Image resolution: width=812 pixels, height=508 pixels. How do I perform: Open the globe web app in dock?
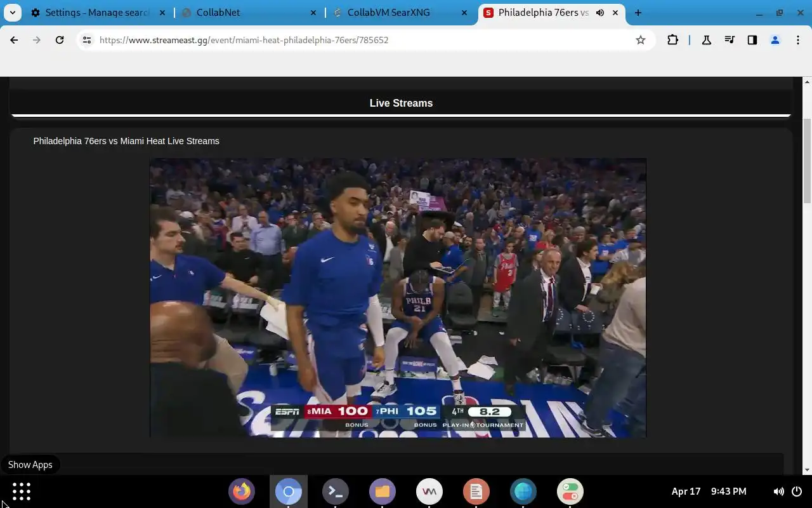coord(523,491)
